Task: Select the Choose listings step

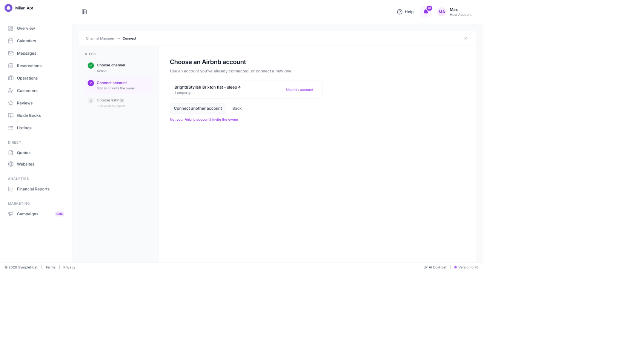Action: point(119,103)
